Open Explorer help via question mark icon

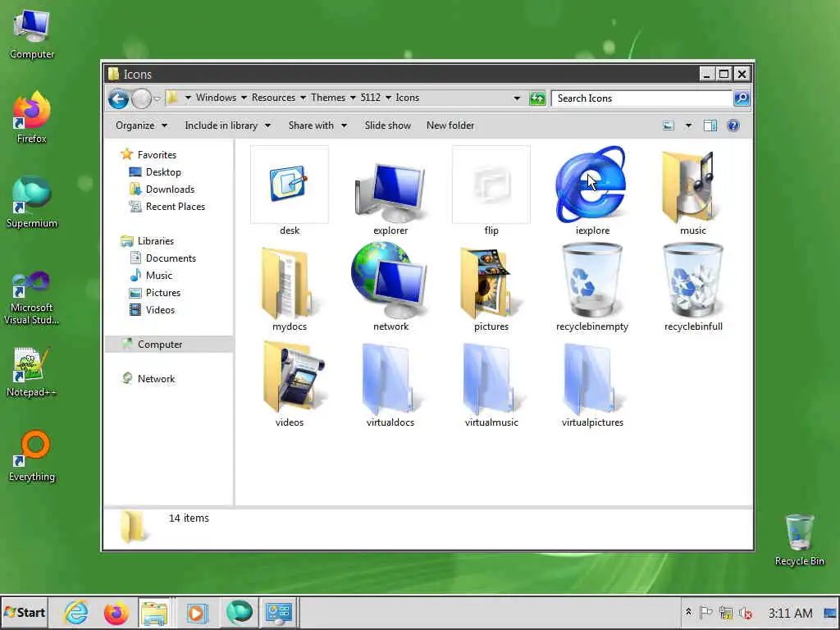coord(733,126)
